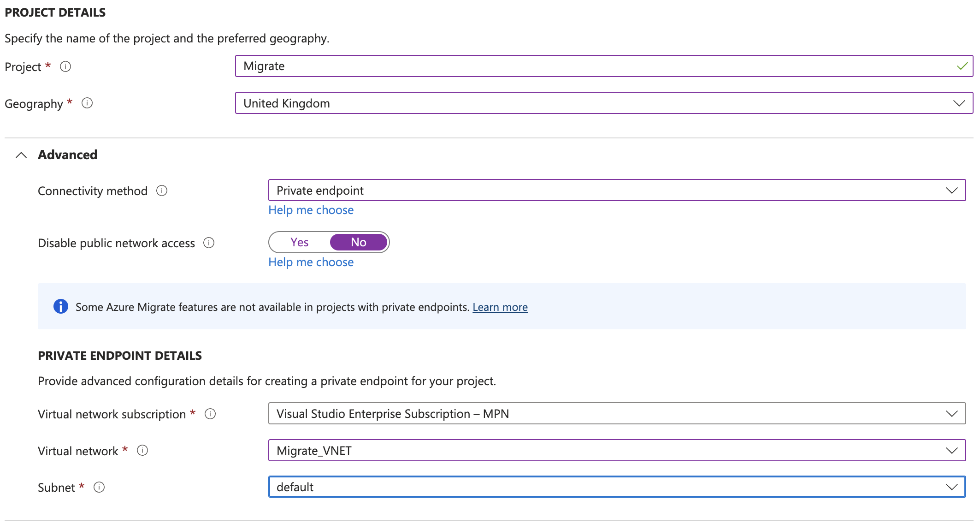Click Help me choose under Connectivity method
This screenshot has height=524, width=980.
coord(311,210)
